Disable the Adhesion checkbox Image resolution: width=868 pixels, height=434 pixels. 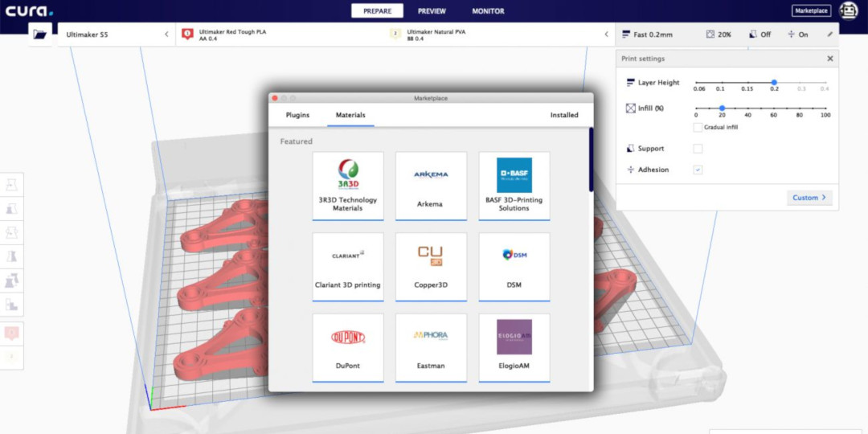(698, 170)
